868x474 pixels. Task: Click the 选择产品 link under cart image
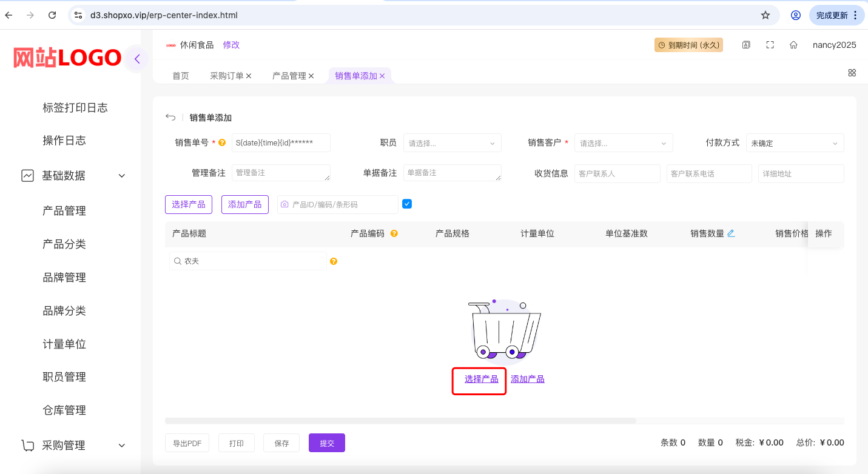click(482, 379)
